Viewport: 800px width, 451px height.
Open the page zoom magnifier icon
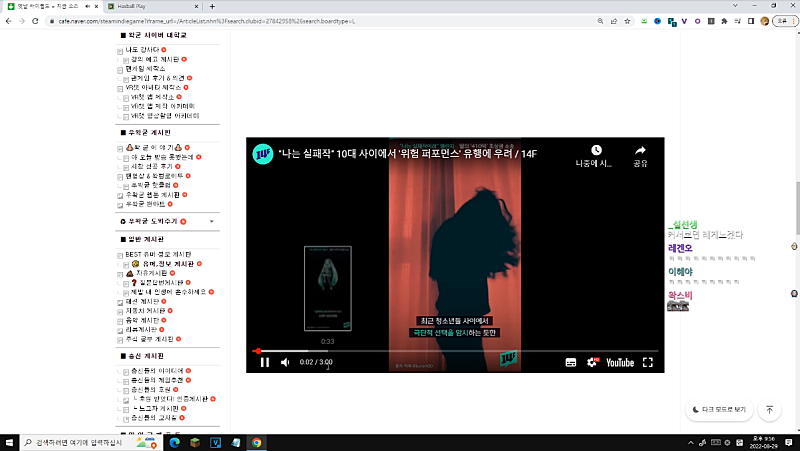tap(600, 21)
